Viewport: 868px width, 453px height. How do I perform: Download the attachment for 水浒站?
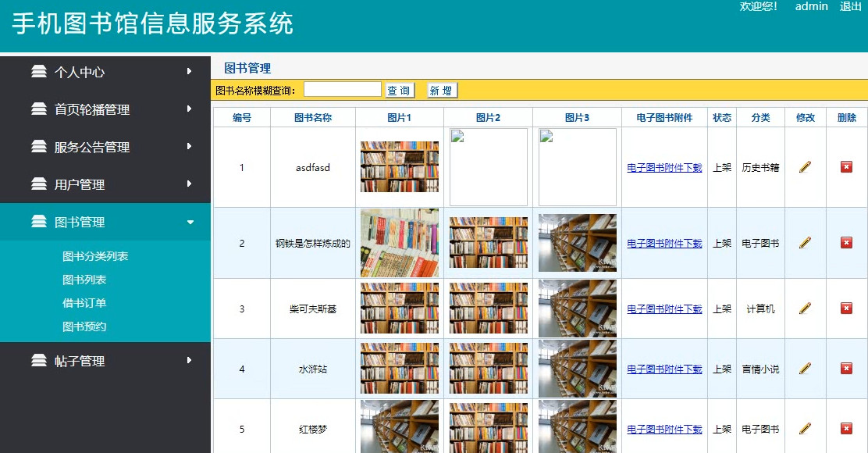pyautogui.click(x=664, y=369)
